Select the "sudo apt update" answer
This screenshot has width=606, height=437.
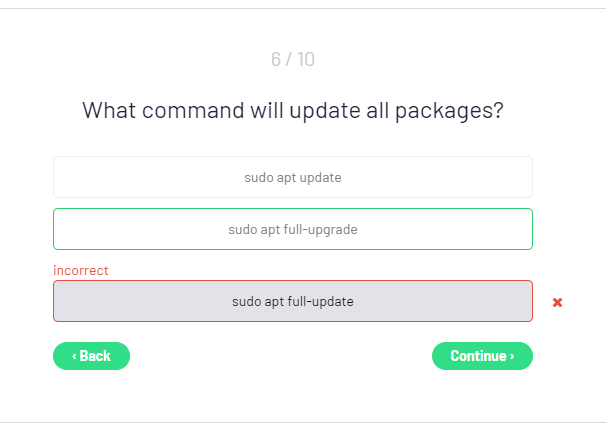(x=292, y=177)
